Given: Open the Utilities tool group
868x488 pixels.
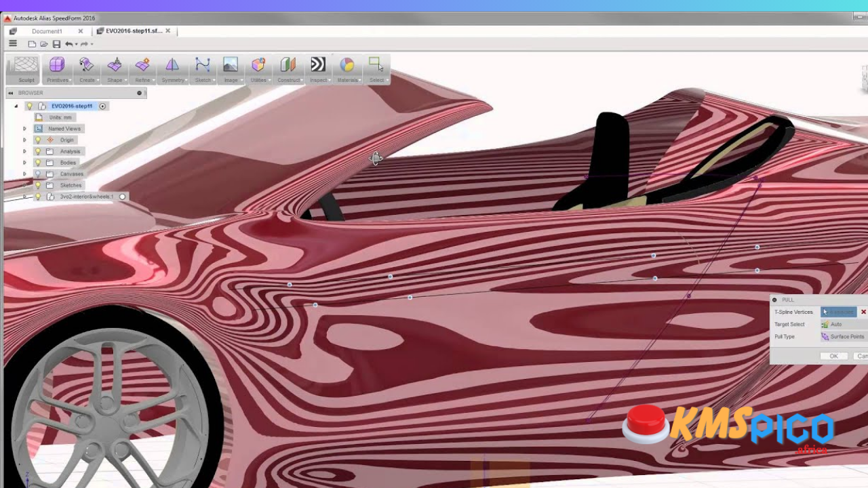Looking at the screenshot, I should [x=258, y=70].
